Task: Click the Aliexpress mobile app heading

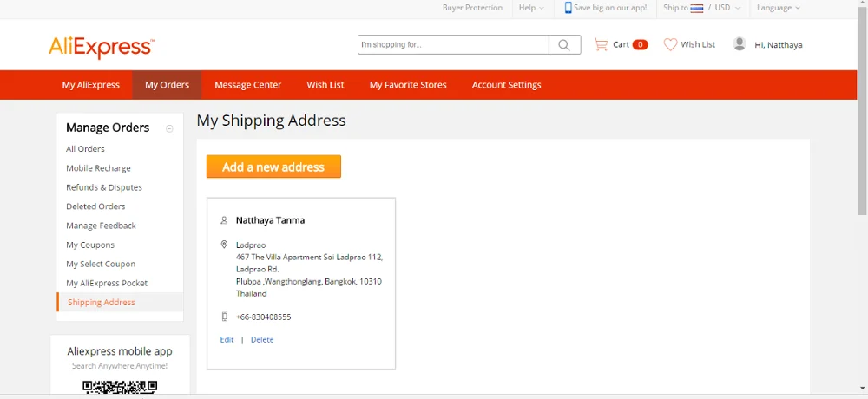Action: pyautogui.click(x=120, y=351)
